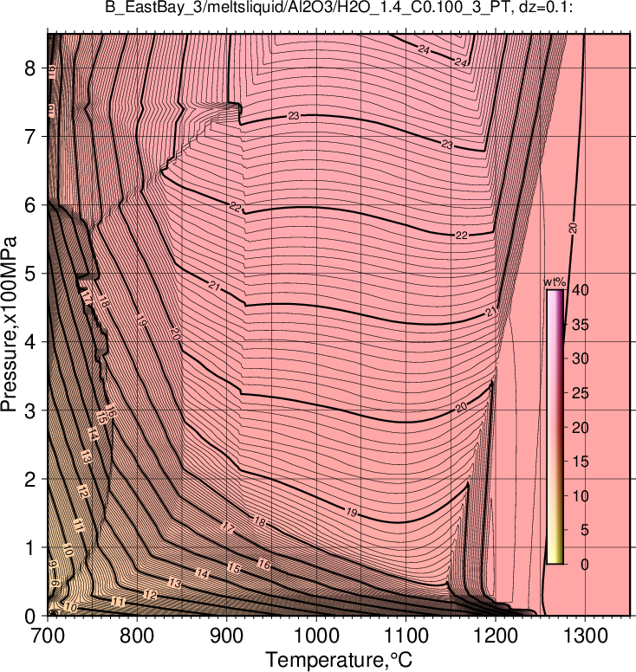Click the 0 label at the colorbar bottom

coord(585,565)
